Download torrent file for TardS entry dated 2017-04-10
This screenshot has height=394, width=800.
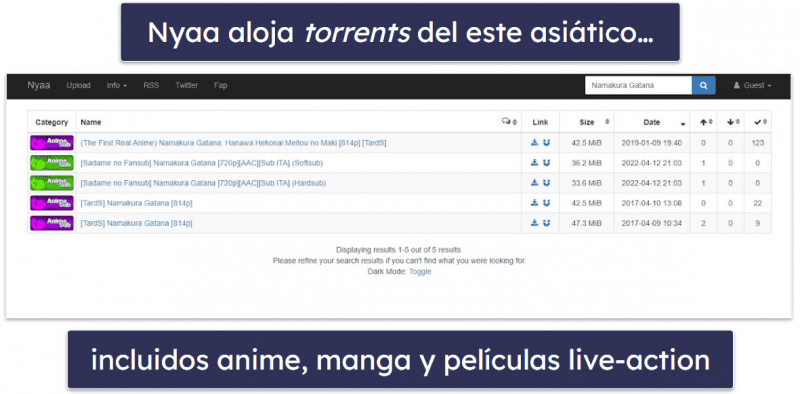click(x=534, y=203)
